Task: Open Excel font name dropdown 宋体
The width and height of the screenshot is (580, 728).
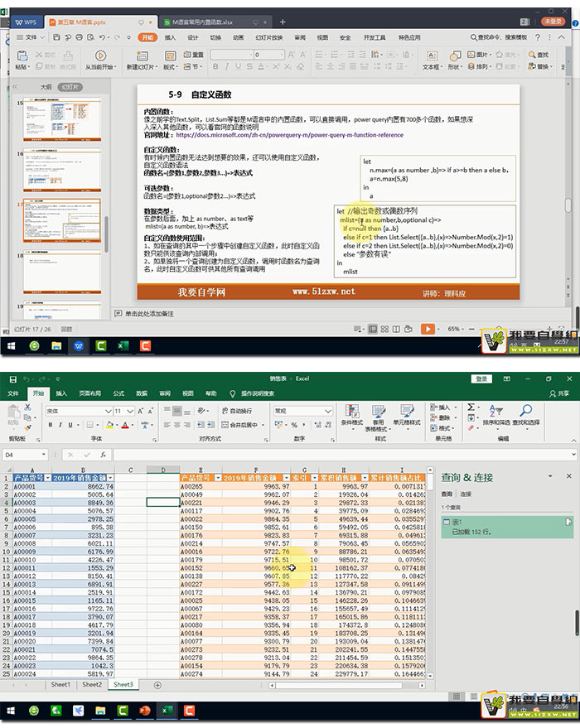Action: coord(108,411)
